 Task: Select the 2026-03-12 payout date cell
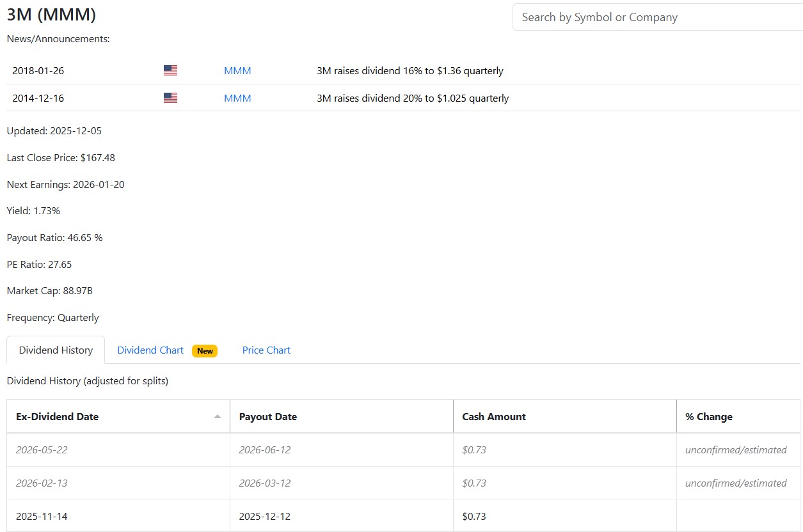click(x=342, y=483)
